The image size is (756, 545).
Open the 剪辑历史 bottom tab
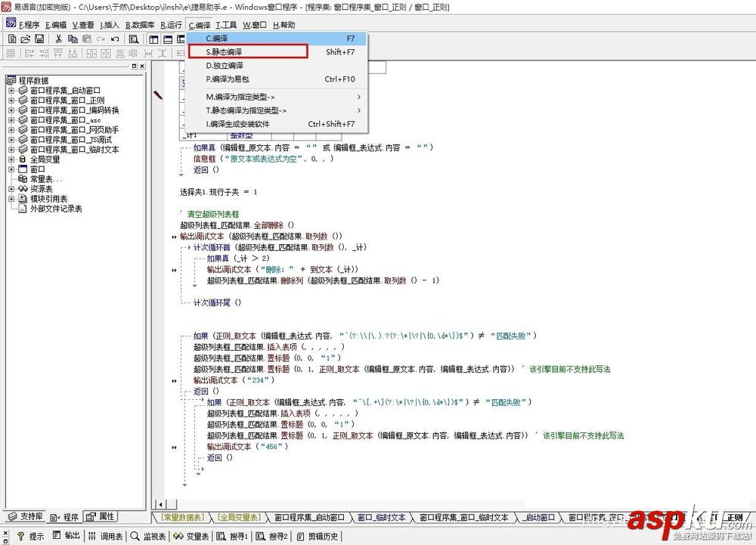click(x=318, y=537)
